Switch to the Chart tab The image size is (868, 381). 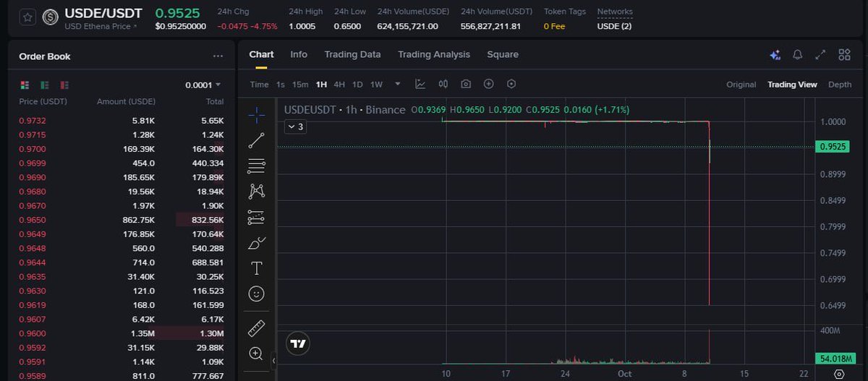261,54
